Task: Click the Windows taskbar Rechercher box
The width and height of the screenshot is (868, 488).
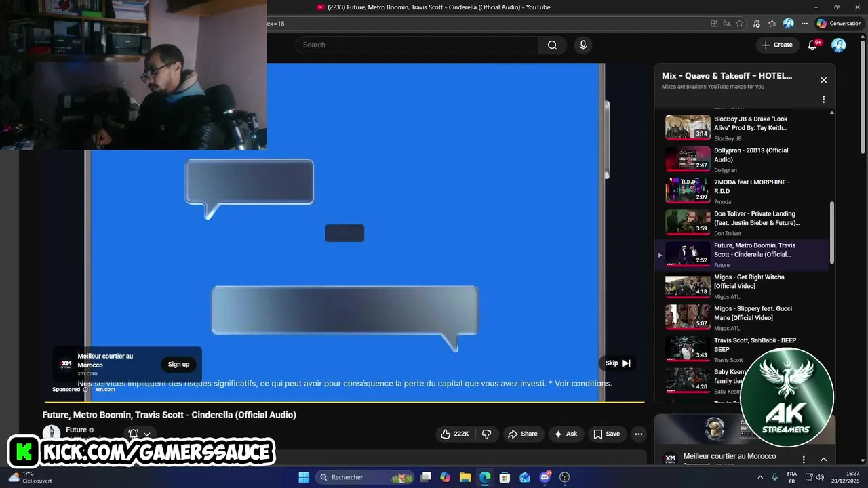Action: 366,477
